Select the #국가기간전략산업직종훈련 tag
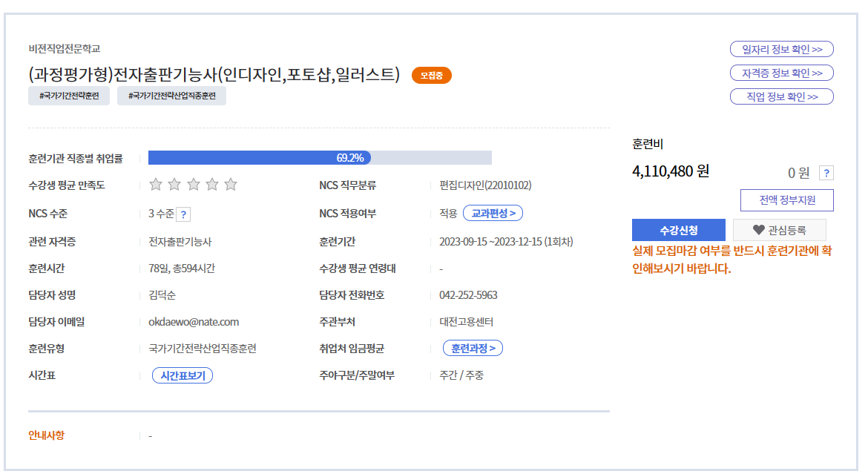The height and width of the screenshot is (474, 868). tap(171, 96)
